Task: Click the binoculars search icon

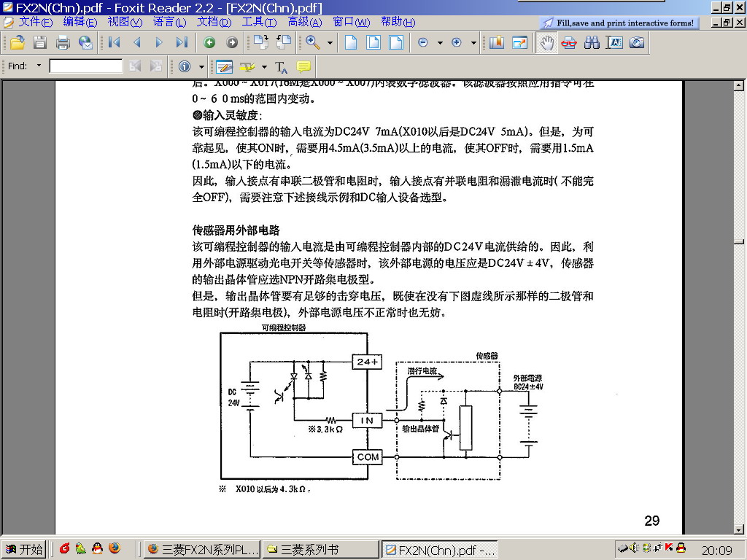Action: point(592,42)
